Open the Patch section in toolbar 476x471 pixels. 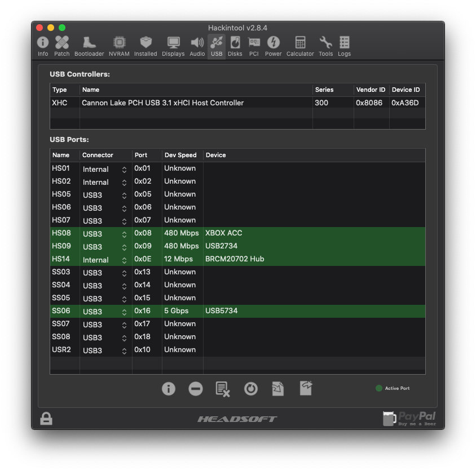pyautogui.click(x=62, y=46)
